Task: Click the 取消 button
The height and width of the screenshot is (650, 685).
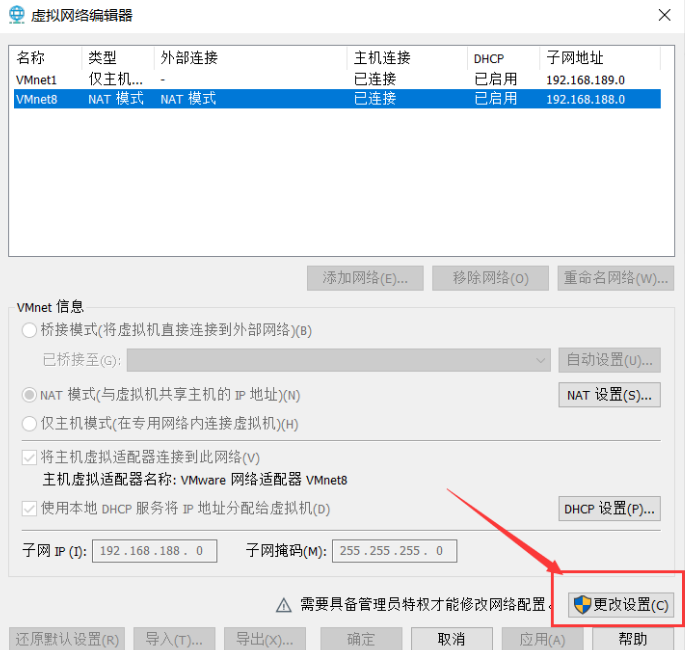Action: point(452,639)
